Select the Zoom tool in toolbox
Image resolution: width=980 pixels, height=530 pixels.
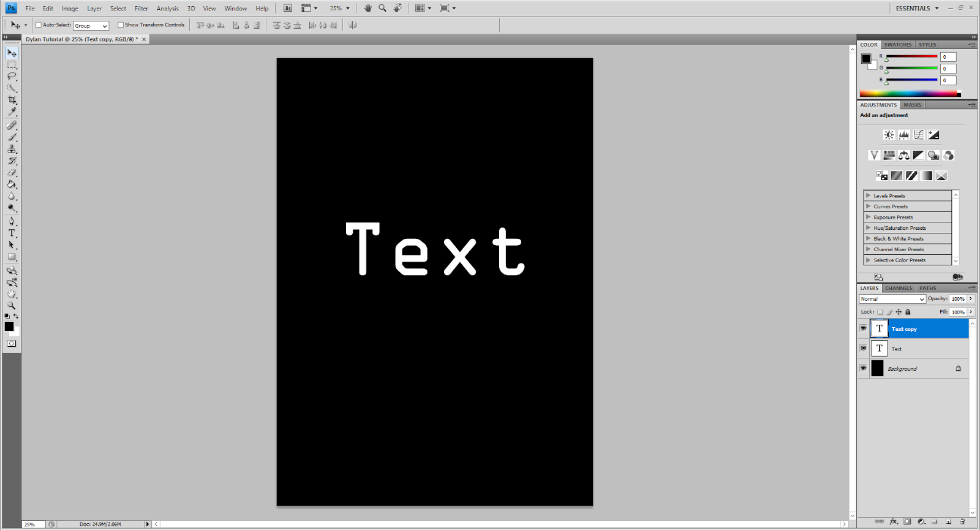12,305
